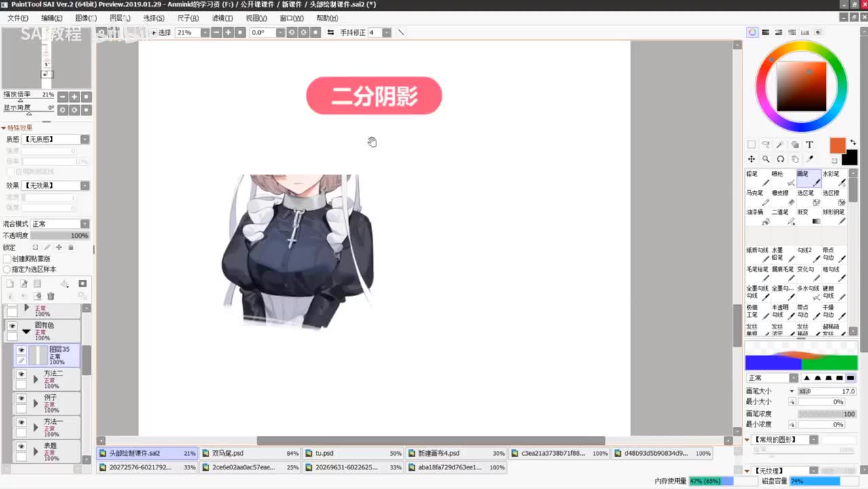This screenshot has width=868, height=489.
Task: Select 指定为选区样本 radio option
Action: [7, 269]
